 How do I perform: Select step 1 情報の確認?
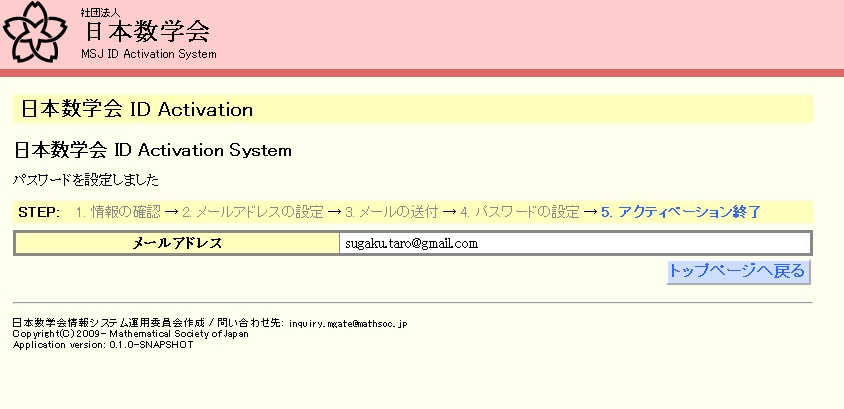pyautogui.click(x=118, y=212)
